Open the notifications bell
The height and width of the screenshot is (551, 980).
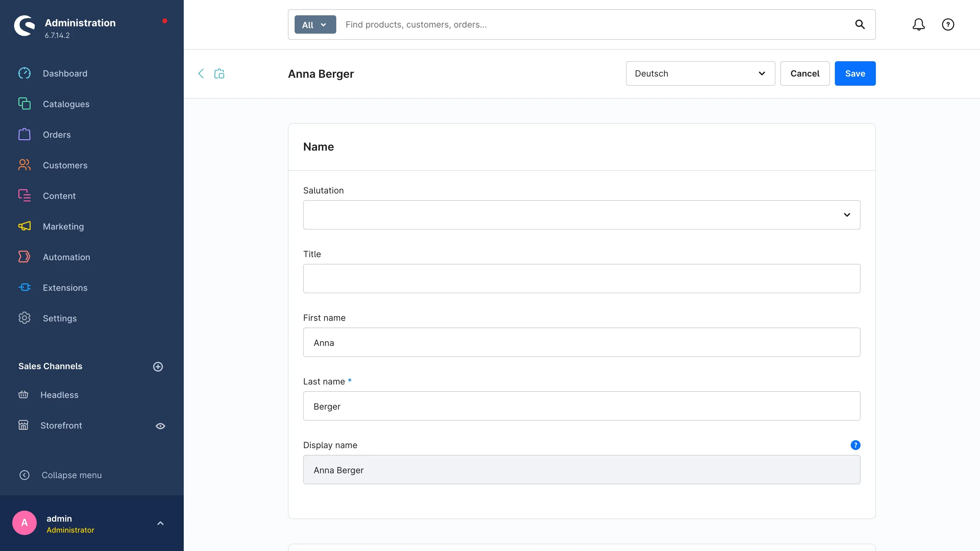tap(918, 25)
